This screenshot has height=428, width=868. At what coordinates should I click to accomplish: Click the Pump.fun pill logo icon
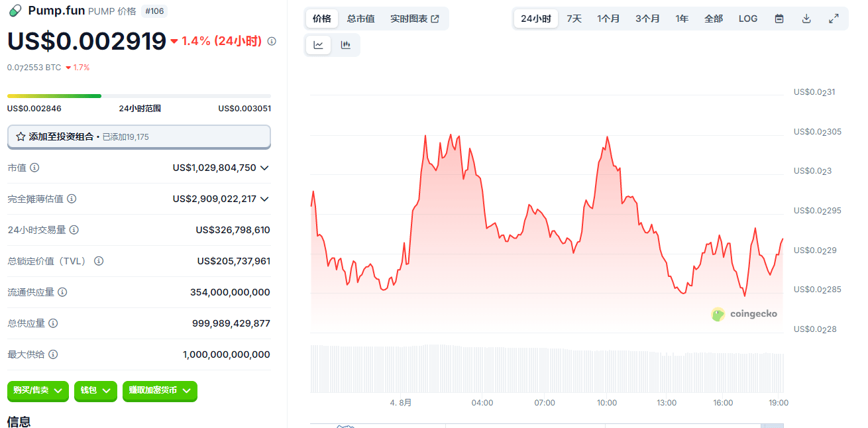(15, 11)
